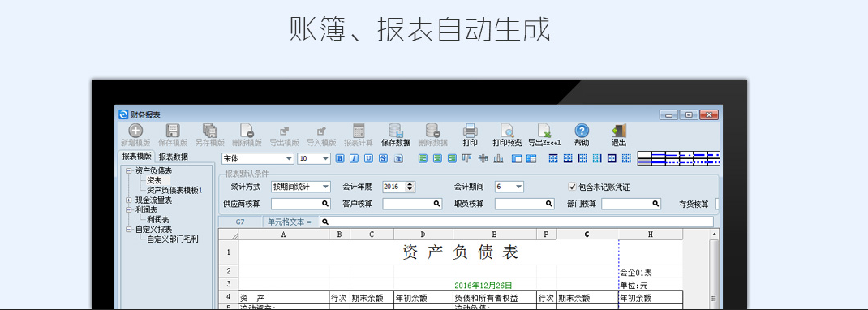Select 资产负债表模板1 tree item
Screen dimensions: 868x310
pos(174,191)
